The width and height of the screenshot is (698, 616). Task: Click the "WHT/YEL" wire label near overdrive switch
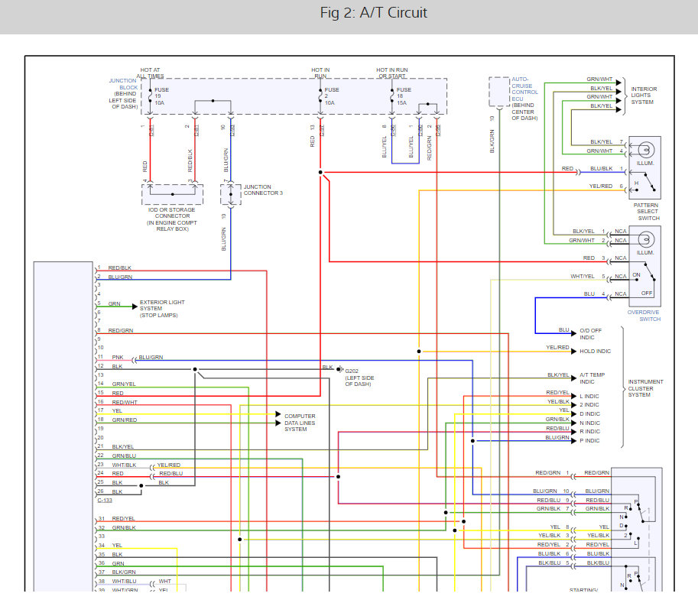583,277
